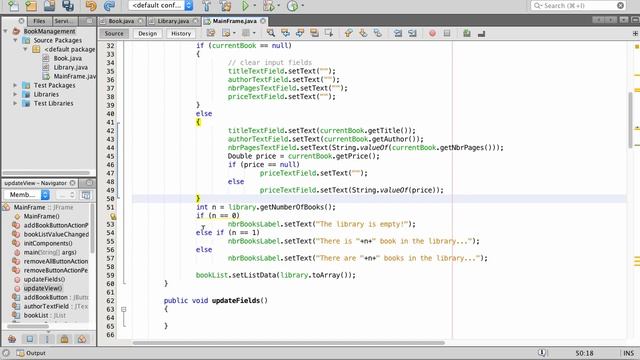Click the Undo icon
The width and height of the screenshot is (640, 360).
pos(91,5)
